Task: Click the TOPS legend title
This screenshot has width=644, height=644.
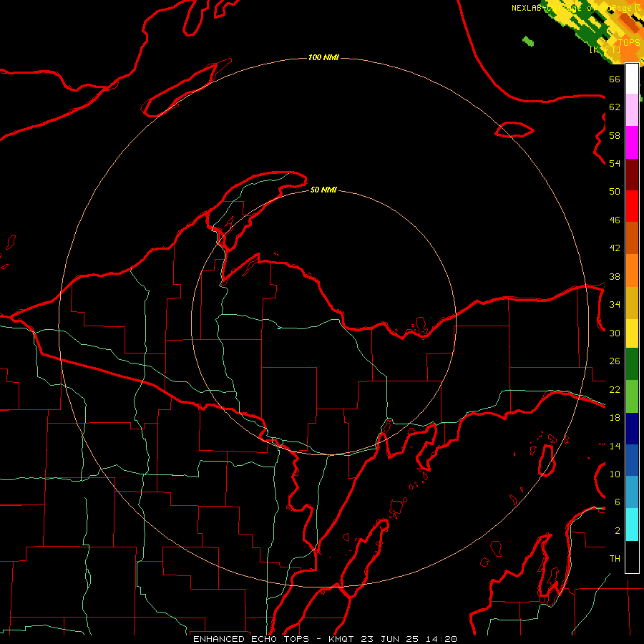Action: click(x=629, y=43)
